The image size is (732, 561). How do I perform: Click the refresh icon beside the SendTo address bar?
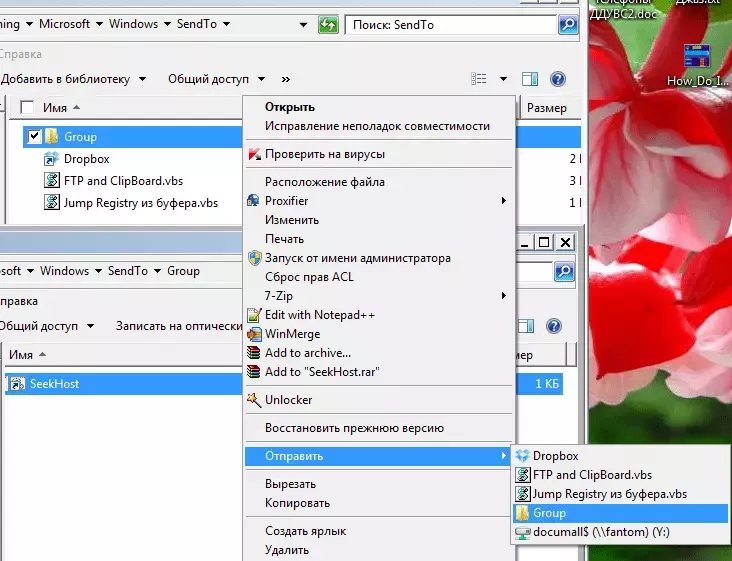(328, 24)
